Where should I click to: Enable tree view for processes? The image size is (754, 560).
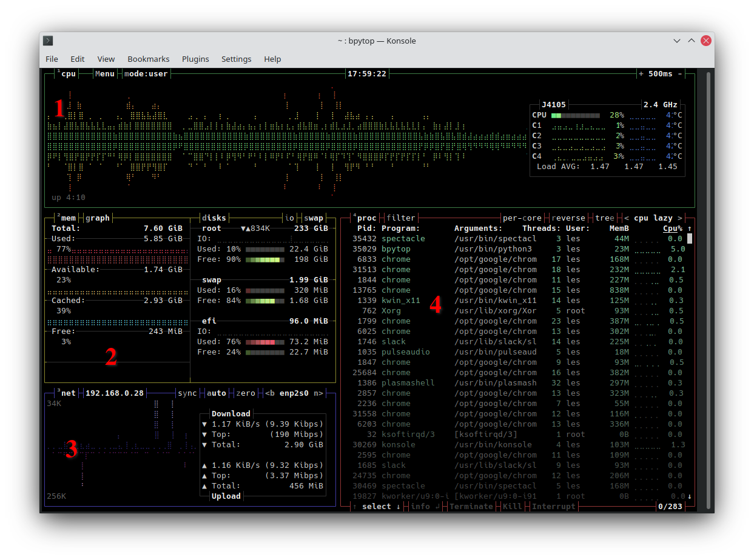[x=604, y=218]
